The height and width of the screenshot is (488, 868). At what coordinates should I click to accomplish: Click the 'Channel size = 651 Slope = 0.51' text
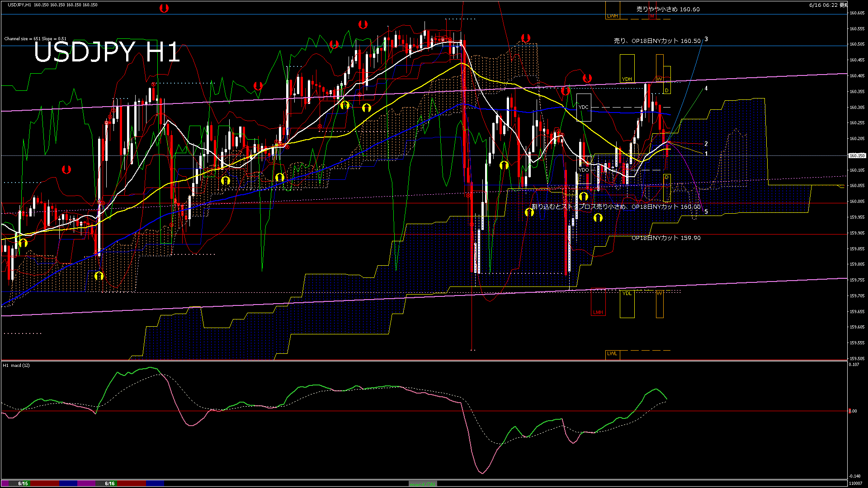35,39
